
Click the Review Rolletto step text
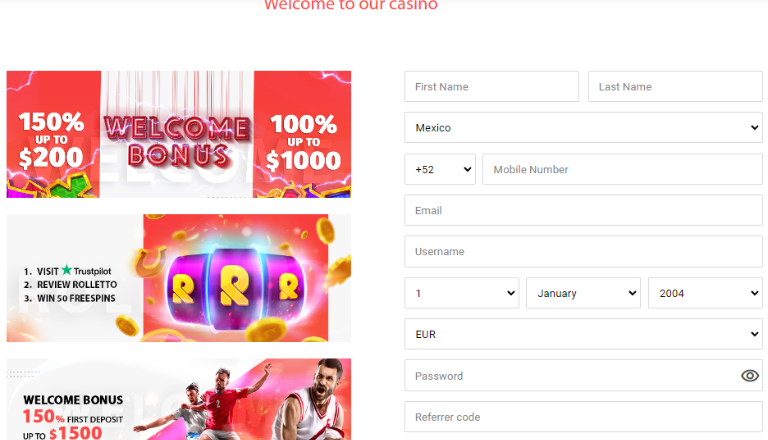point(77,285)
